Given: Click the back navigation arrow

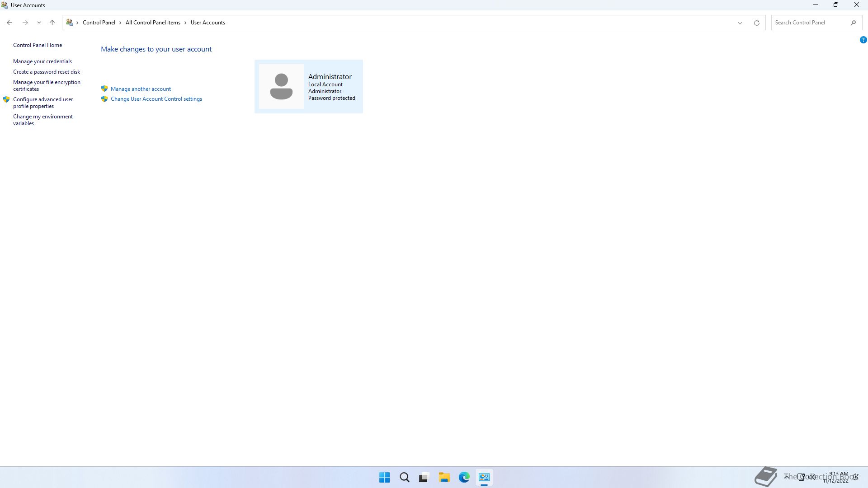Looking at the screenshot, I should 9,23.
